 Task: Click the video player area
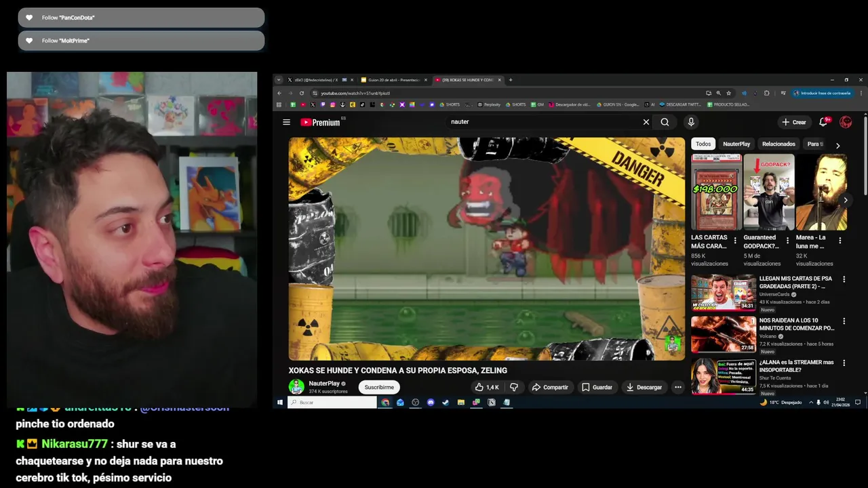(487, 249)
